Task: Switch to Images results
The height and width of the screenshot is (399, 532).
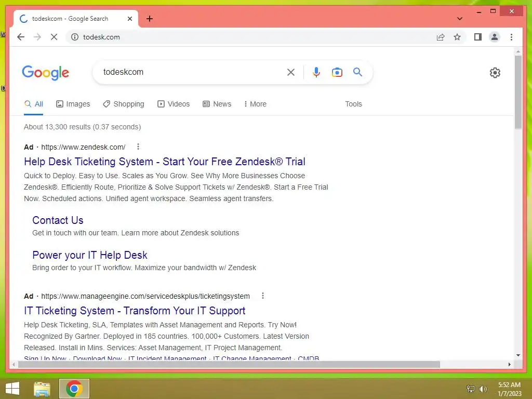Action: pos(73,104)
